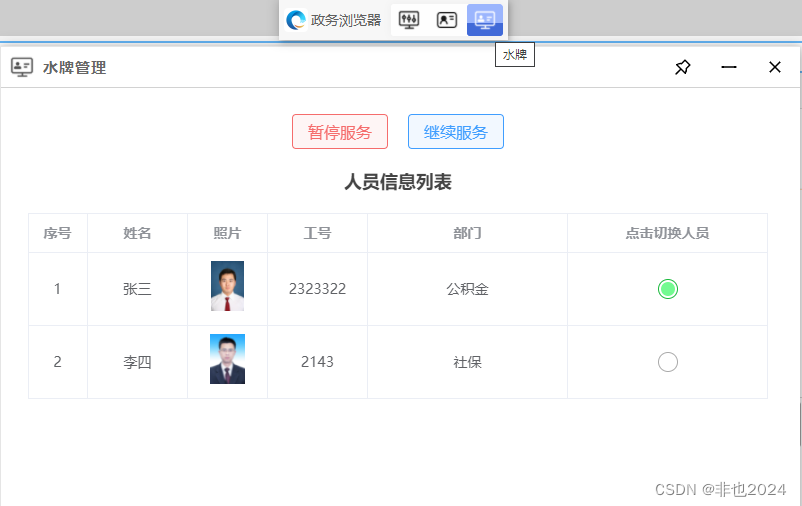Click the 继续服务 button
Screen dimensions: 802x506
pos(456,131)
